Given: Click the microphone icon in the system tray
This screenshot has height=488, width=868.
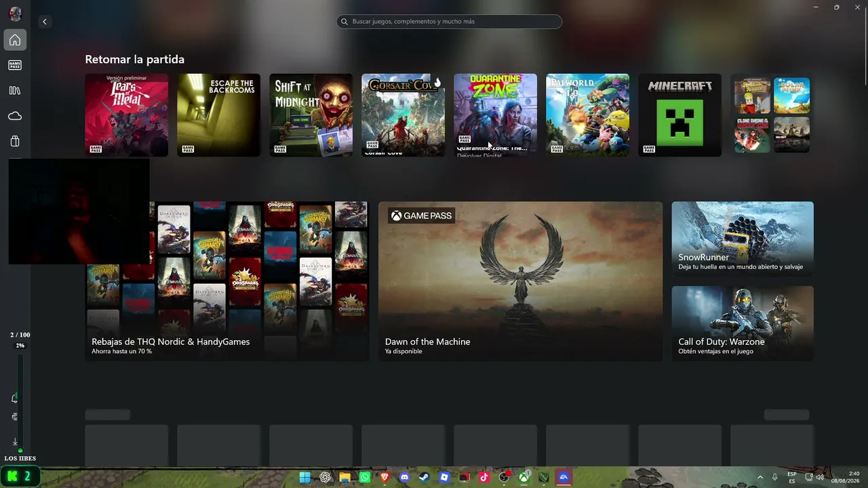Looking at the screenshot, I should coord(775,477).
